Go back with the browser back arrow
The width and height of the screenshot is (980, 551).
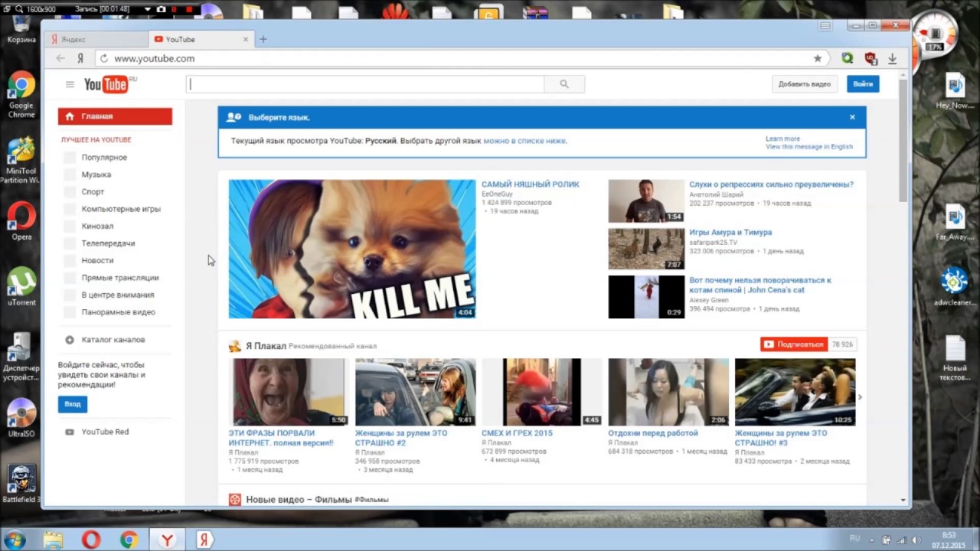tap(60, 58)
